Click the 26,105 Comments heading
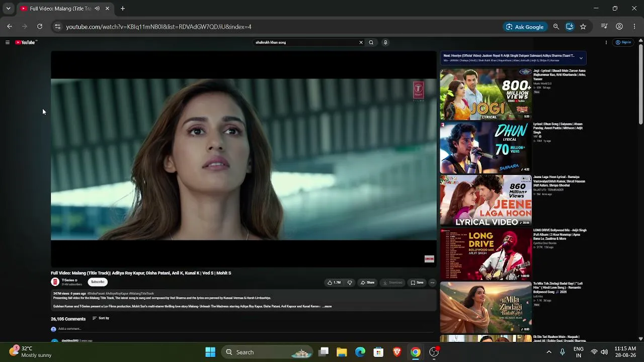644x362 pixels. (68, 319)
